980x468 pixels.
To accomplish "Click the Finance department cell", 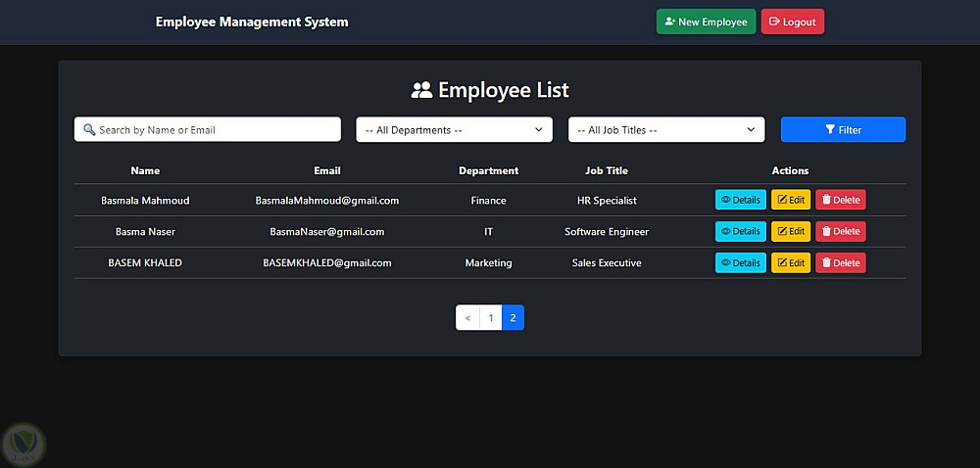I will click(489, 201).
